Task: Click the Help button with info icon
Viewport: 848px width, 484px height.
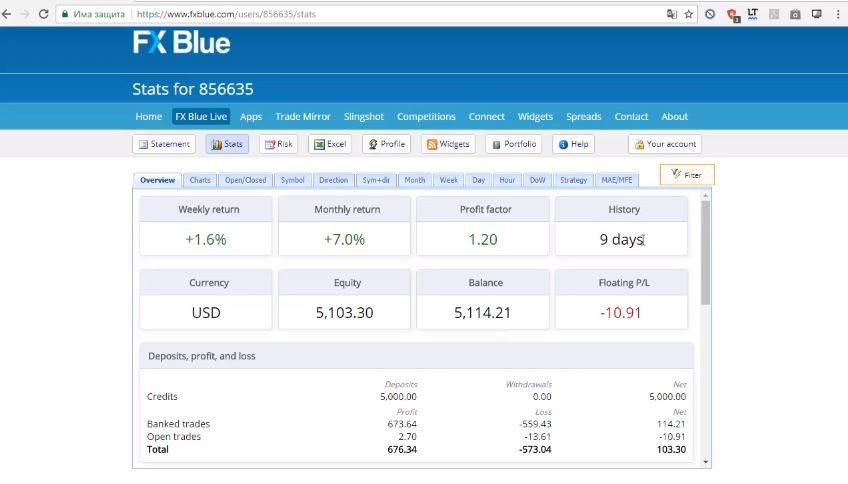Action: [x=573, y=144]
